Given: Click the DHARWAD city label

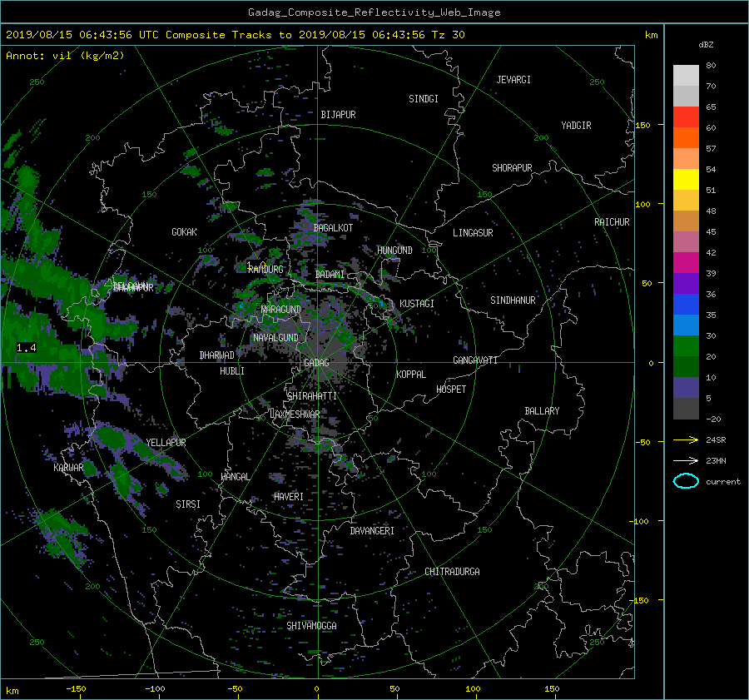Looking at the screenshot, I should 217,355.
